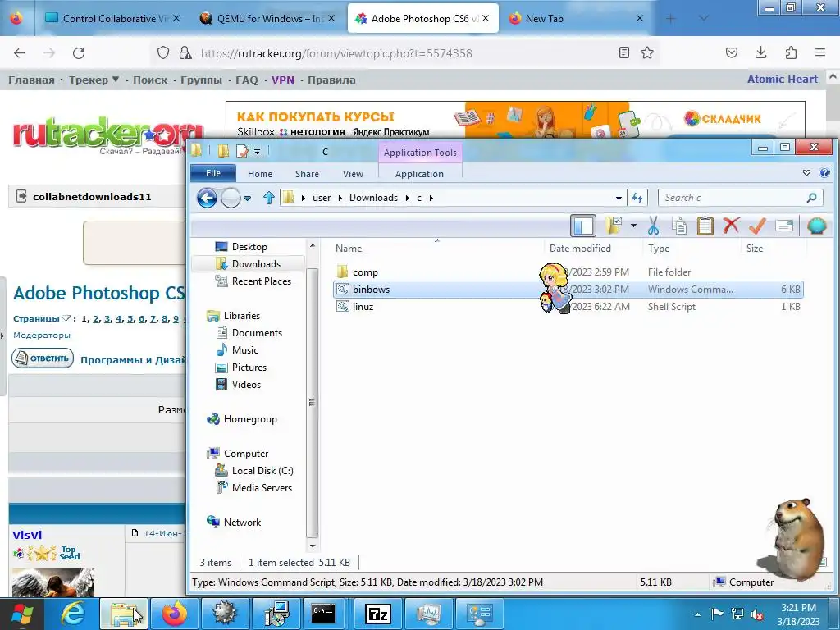
Task: Open Downloads in the navigation pane
Action: (256, 263)
